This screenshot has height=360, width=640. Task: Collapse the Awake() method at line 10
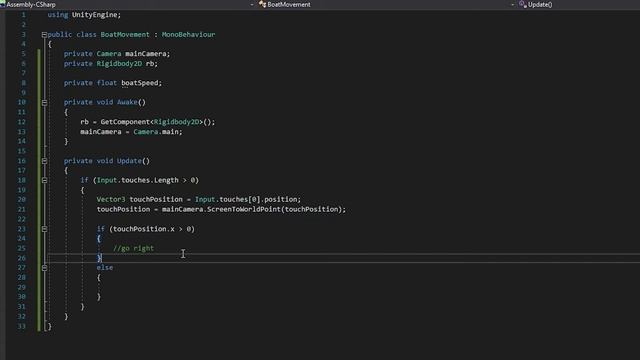pos(44,102)
